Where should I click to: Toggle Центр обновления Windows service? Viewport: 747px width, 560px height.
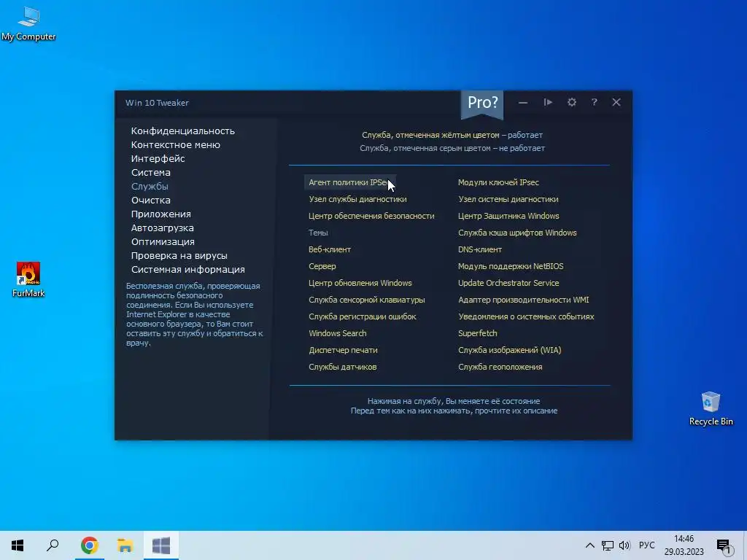pos(360,283)
